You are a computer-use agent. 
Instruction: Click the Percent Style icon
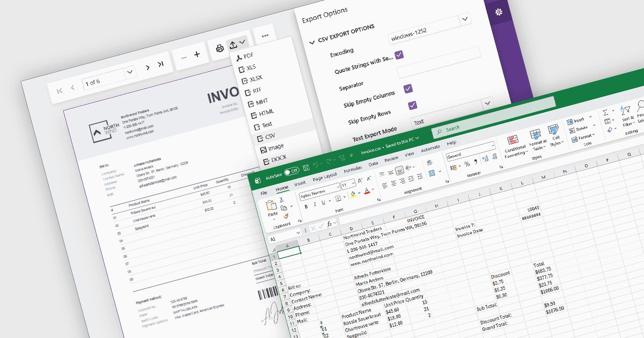467,164
